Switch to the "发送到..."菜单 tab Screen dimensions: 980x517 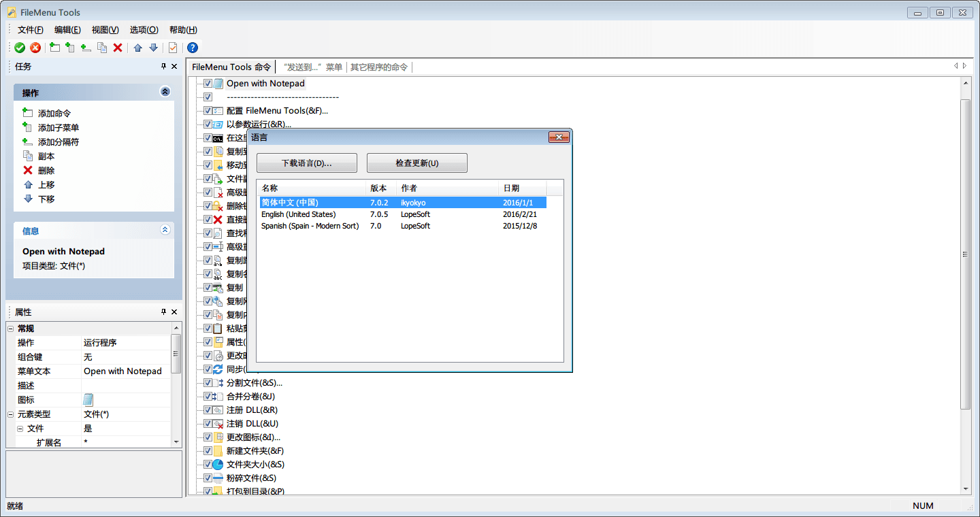pyautogui.click(x=312, y=67)
